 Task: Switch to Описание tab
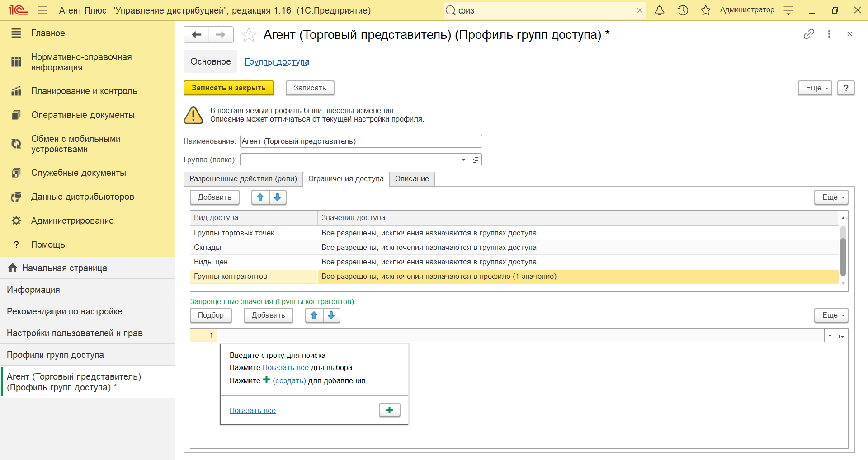(x=412, y=179)
